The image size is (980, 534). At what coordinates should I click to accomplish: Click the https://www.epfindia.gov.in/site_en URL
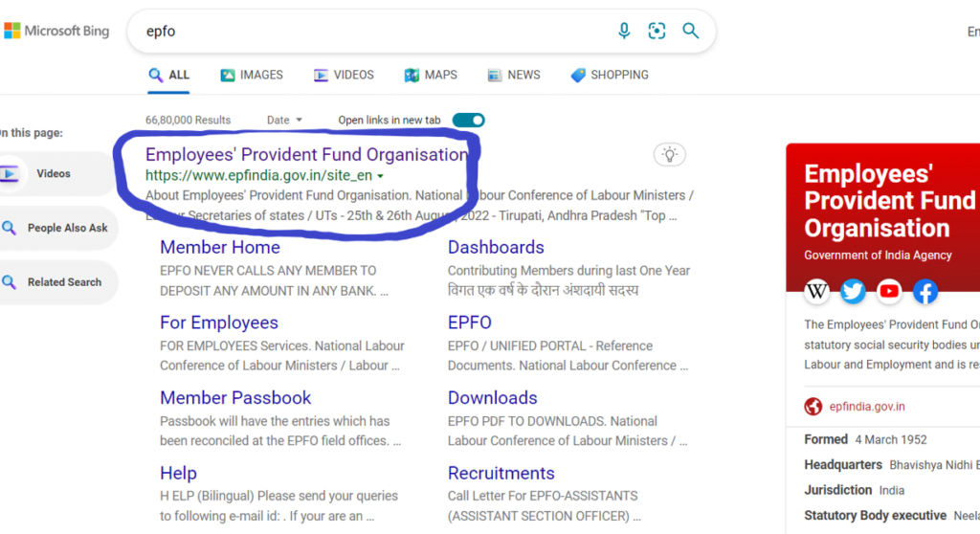(x=258, y=176)
